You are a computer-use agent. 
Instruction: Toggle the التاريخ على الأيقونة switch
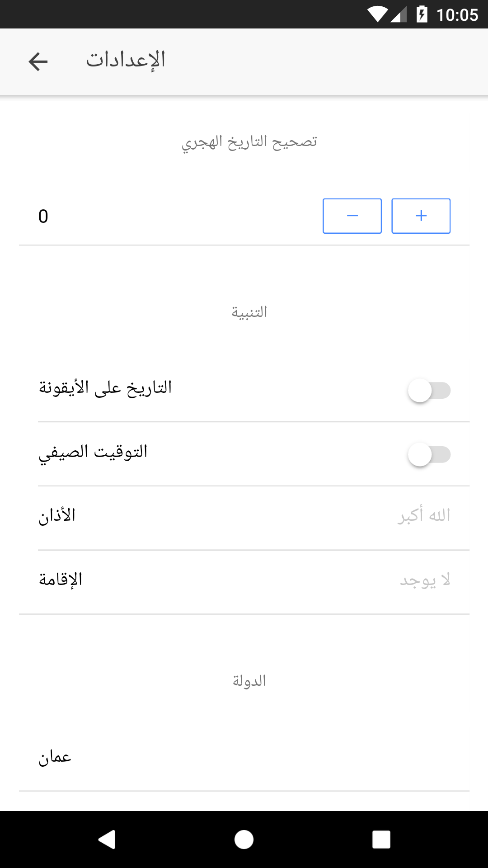pos(429,391)
